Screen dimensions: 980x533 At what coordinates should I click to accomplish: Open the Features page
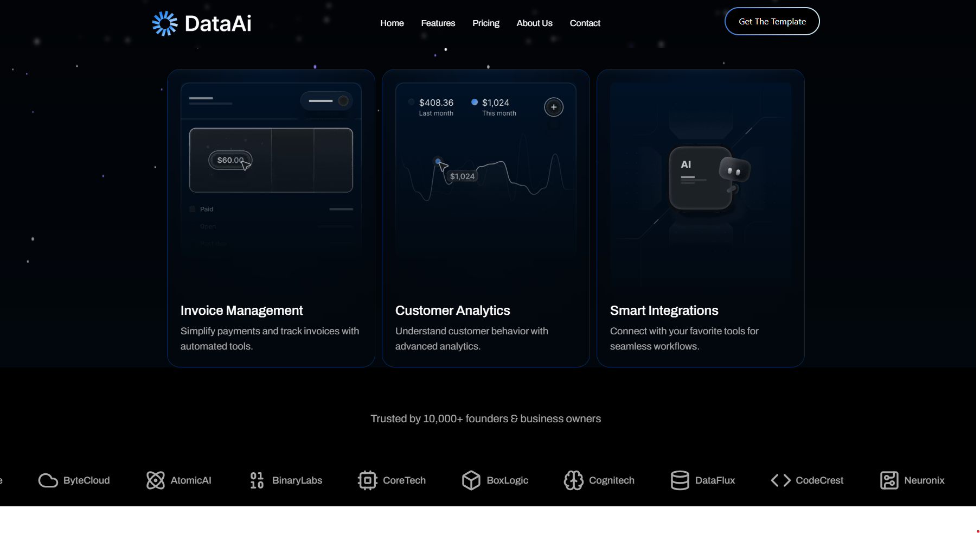438,23
